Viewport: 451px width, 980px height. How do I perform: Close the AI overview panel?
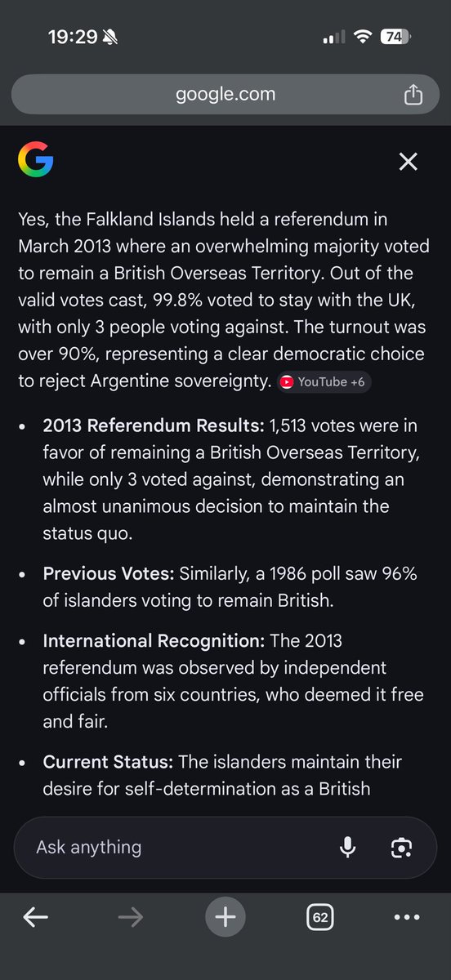point(408,162)
